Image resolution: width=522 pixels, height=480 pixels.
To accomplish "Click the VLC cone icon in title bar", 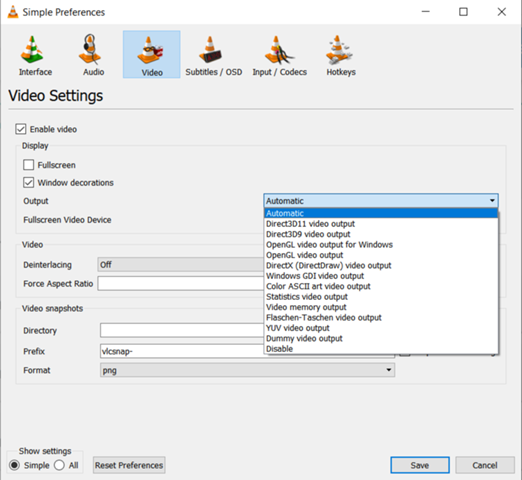I will [13, 12].
